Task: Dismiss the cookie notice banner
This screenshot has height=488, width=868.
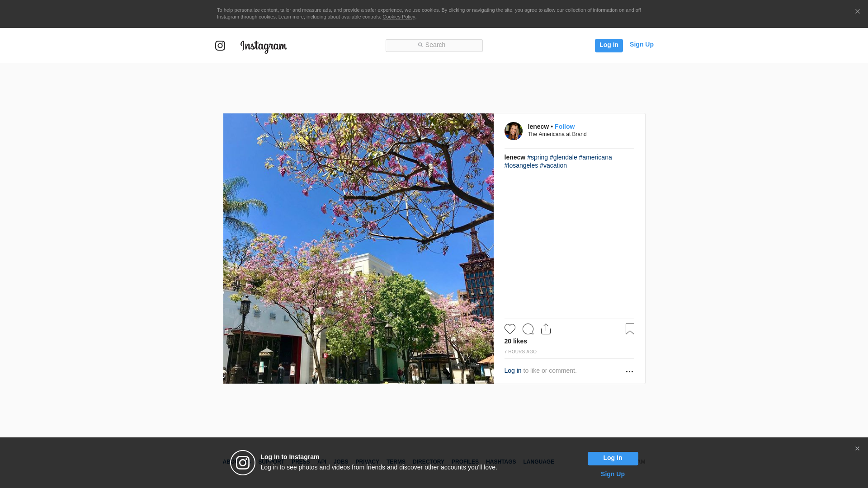Action: (857, 12)
